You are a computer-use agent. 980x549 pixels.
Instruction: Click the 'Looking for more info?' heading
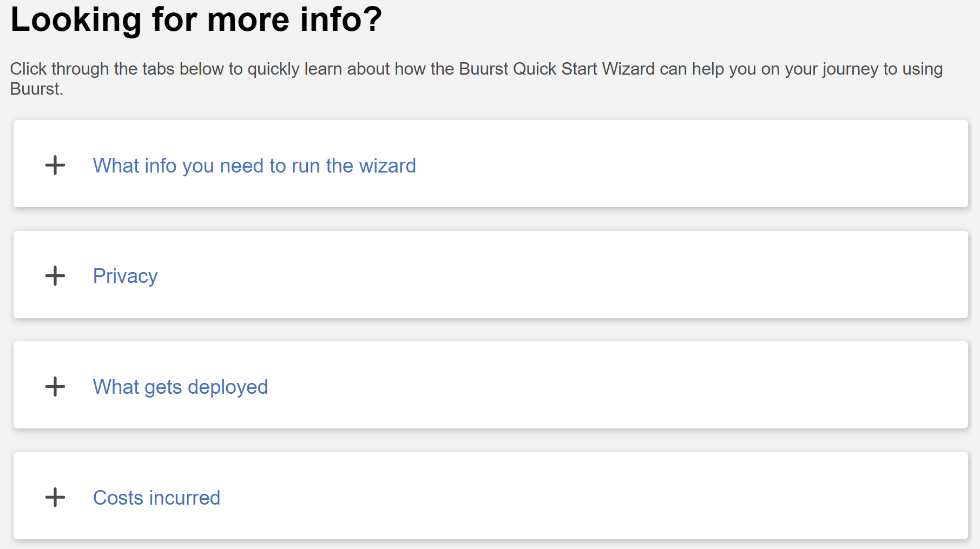(196, 19)
